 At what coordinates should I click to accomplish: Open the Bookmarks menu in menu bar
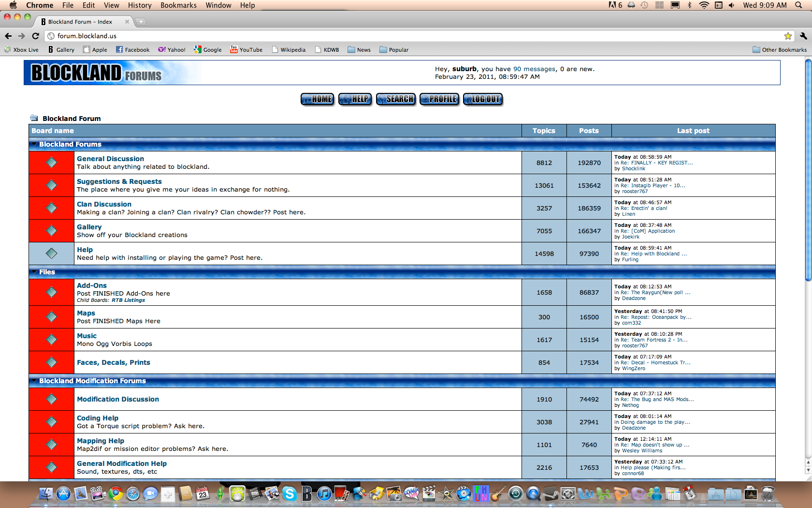point(178,5)
